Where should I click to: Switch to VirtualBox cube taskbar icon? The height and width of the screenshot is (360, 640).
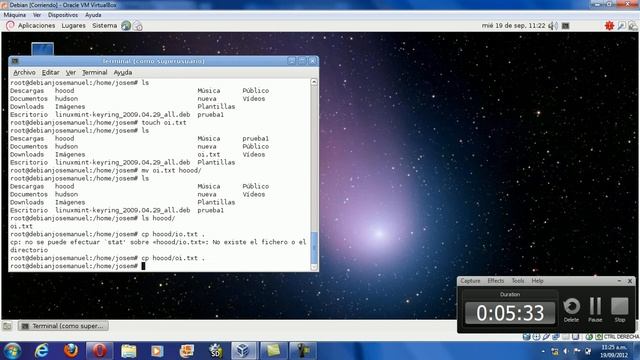(244, 351)
